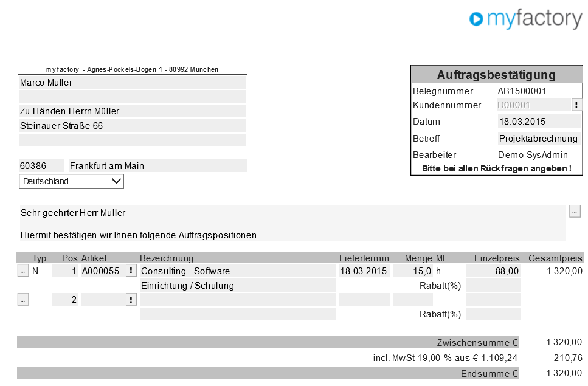Click the exclamation icon beside article A000055

(x=131, y=271)
